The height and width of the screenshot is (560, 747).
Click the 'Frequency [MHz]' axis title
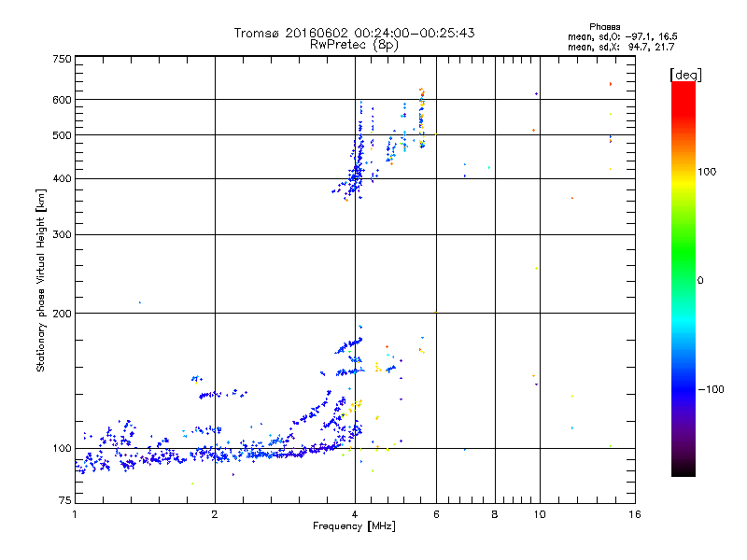[354, 526]
